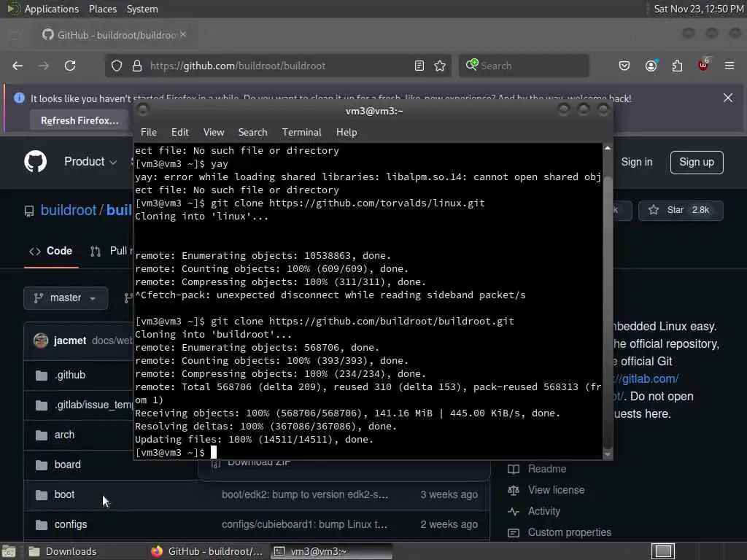The width and height of the screenshot is (747, 560).
Task: Dismiss the Firefox refresh notification bar
Action: (x=728, y=98)
